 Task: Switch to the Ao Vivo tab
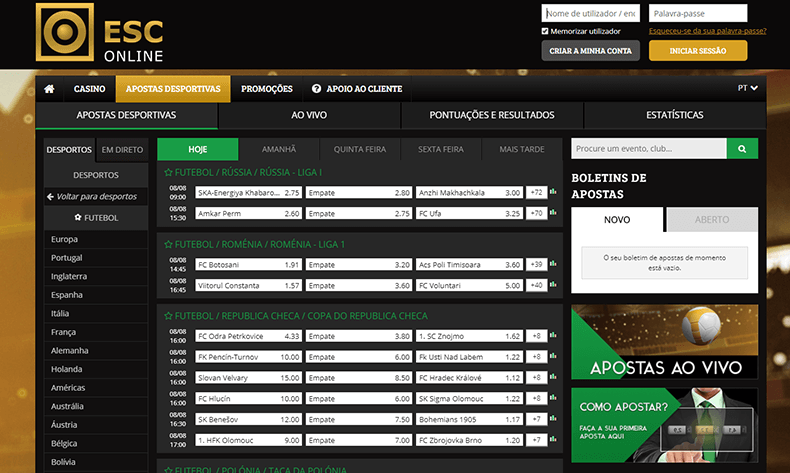309,115
